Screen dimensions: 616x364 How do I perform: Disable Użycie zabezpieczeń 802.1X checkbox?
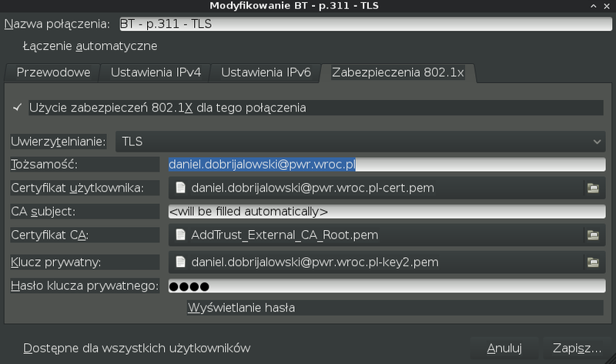tap(17, 108)
